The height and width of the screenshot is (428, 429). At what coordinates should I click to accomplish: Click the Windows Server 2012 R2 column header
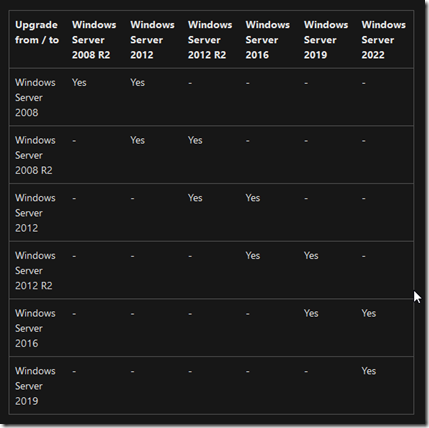click(x=210, y=40)
